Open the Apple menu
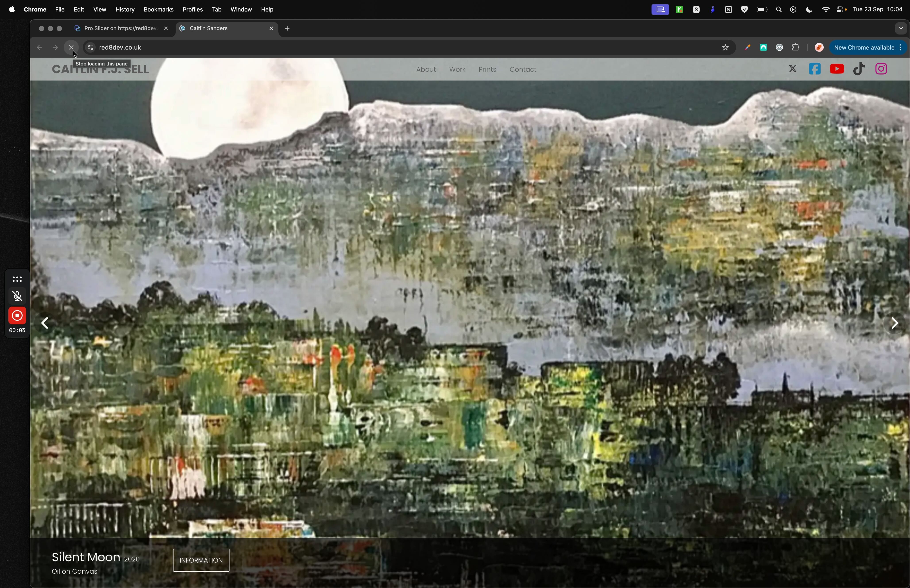 [x=12, y=10]
